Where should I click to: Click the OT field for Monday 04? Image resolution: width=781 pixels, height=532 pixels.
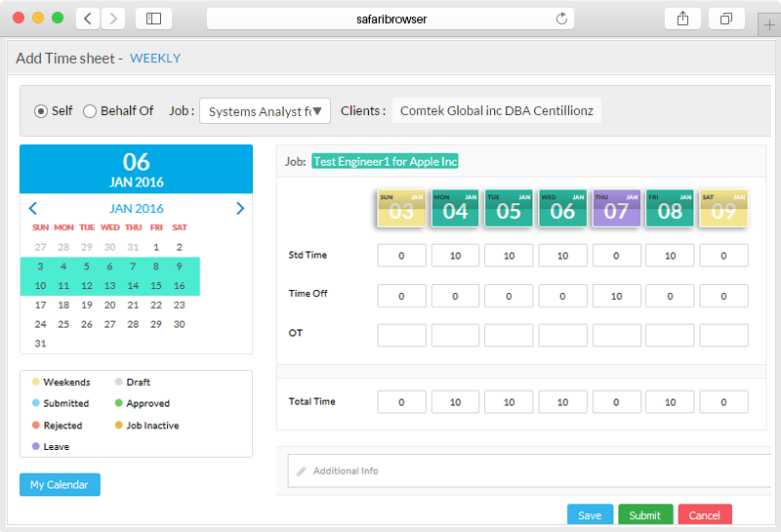[455, 335]
